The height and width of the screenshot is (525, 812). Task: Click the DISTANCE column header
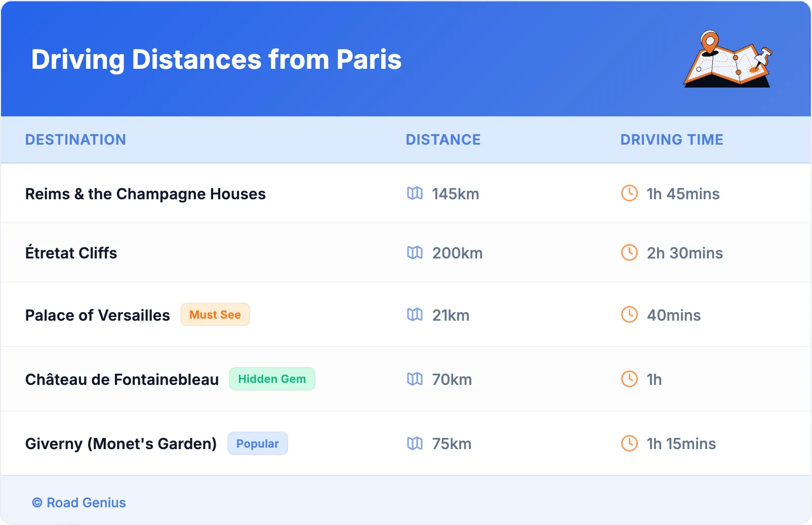click(x=443, y=140)
